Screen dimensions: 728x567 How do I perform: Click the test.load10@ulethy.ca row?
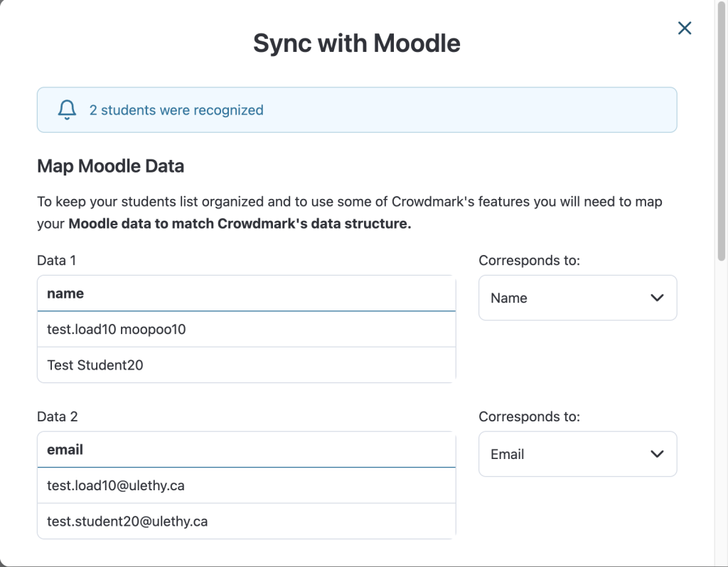(x=247, y=485)
